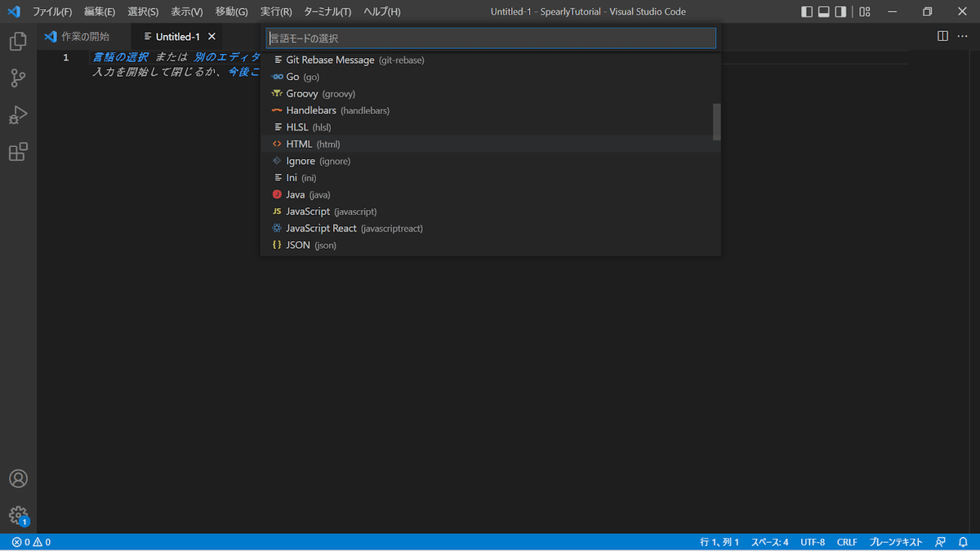Open the Accounts menu icon
Viewport: 980px width, 551px height.
coord(18,479)
